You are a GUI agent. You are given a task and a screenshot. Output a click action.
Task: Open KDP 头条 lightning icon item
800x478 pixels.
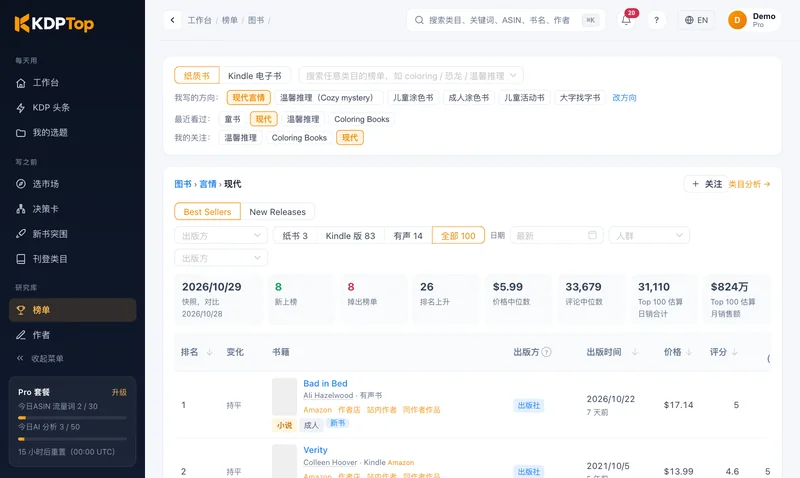coord(21,108)
